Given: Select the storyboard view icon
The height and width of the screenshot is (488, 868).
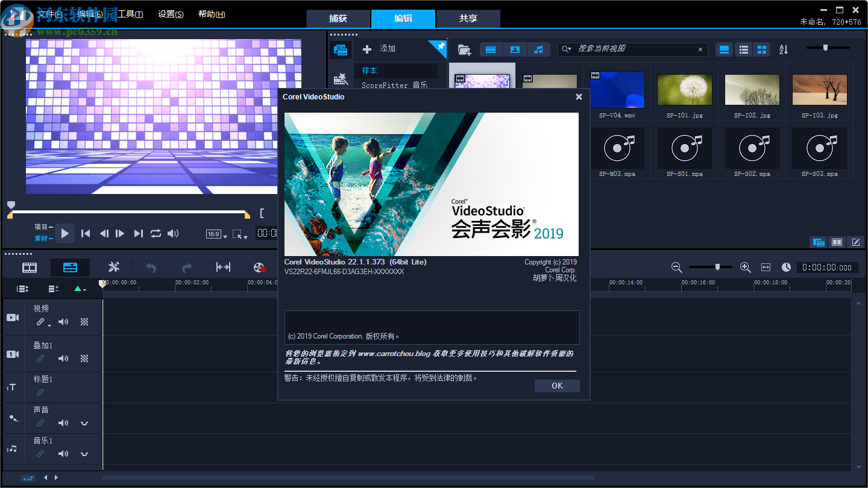Looking at the screenshot, I should click(29, 267).
